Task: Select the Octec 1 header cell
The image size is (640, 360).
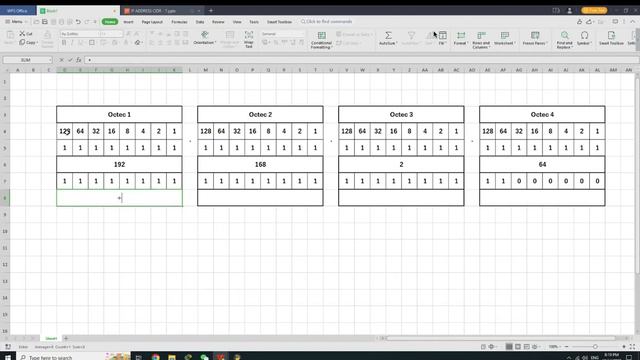Action: pos(119,115)
